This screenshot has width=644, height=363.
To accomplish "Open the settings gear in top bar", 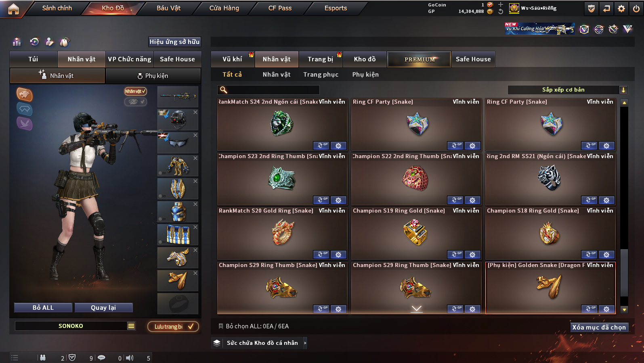I will point(621,8).
